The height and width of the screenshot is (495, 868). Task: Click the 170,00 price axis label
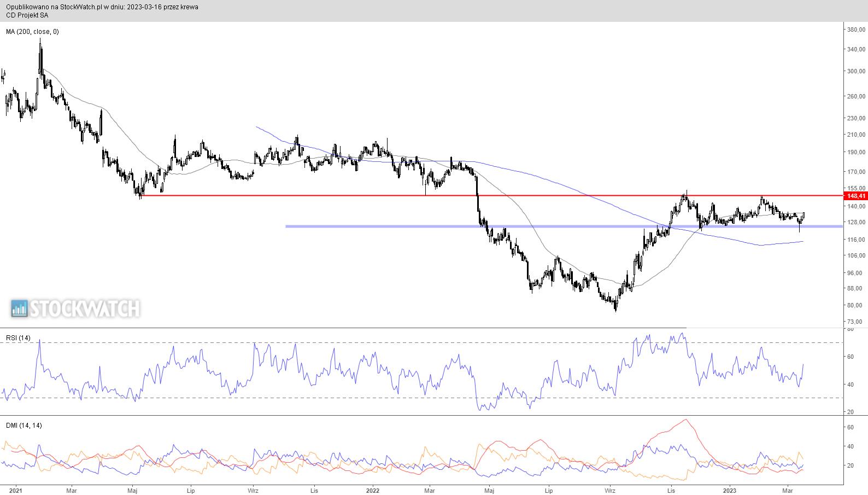click(856, 172)
